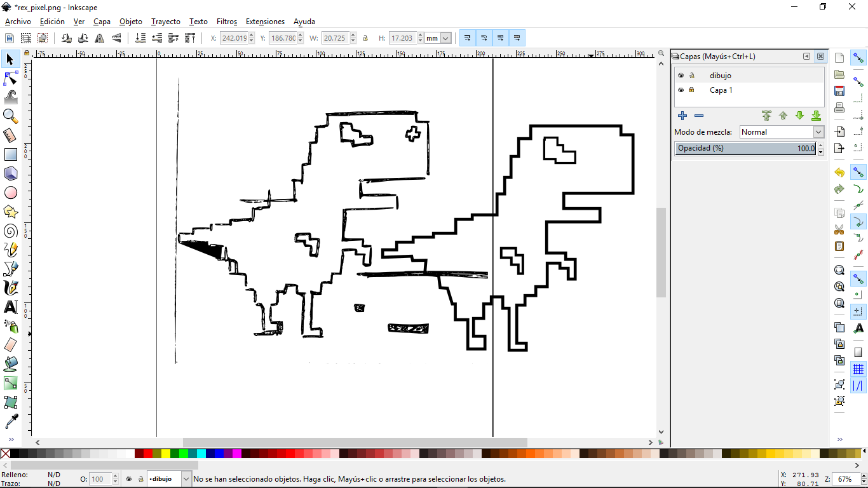Expand commands bar overflow chevron at bottom right
The width and height of the screenshot is (868, 488).
click(839, 439)
